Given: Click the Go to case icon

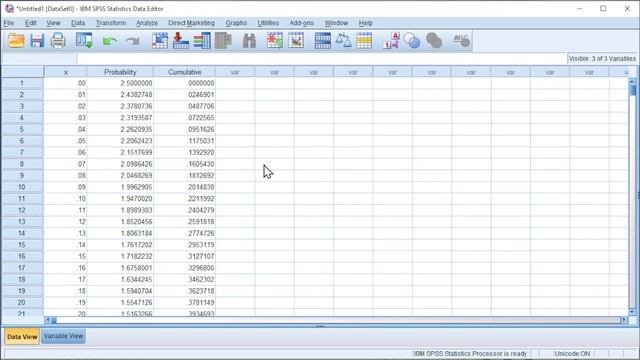Looking at the screenshot, I should (x=160, y=41).
